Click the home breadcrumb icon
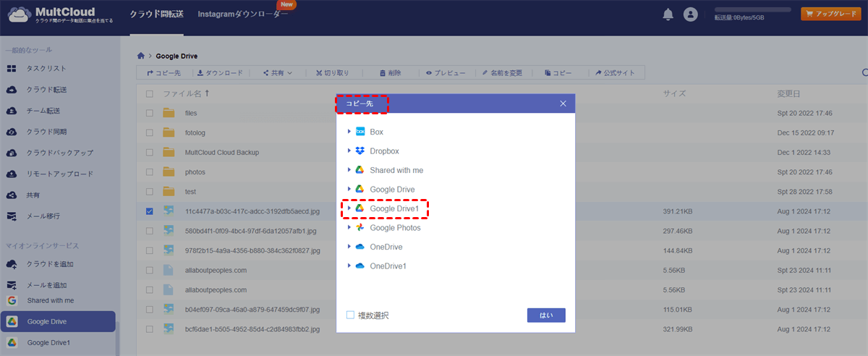The height and width of the screenshot is (356, 868). tap(141, 56)
